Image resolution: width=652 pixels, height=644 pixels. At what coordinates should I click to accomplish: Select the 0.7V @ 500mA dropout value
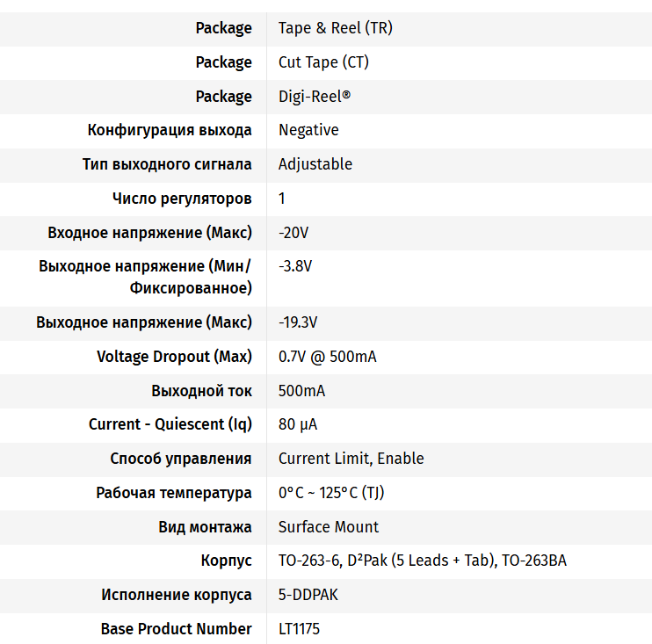pyautogui.click(x=328, y=357)
